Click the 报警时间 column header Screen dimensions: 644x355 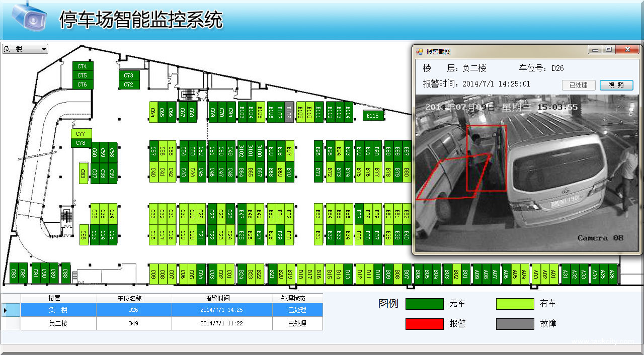[221, 298]
